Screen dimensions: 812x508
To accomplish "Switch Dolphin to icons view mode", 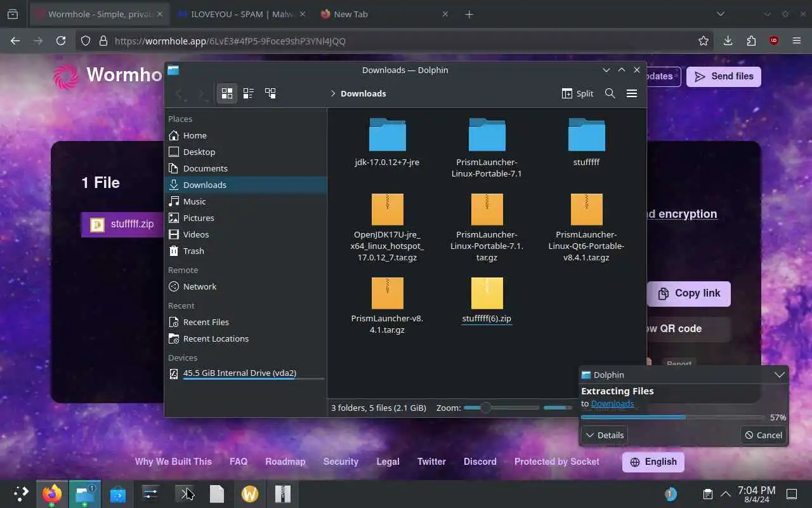I will click(x=226, y=93).
